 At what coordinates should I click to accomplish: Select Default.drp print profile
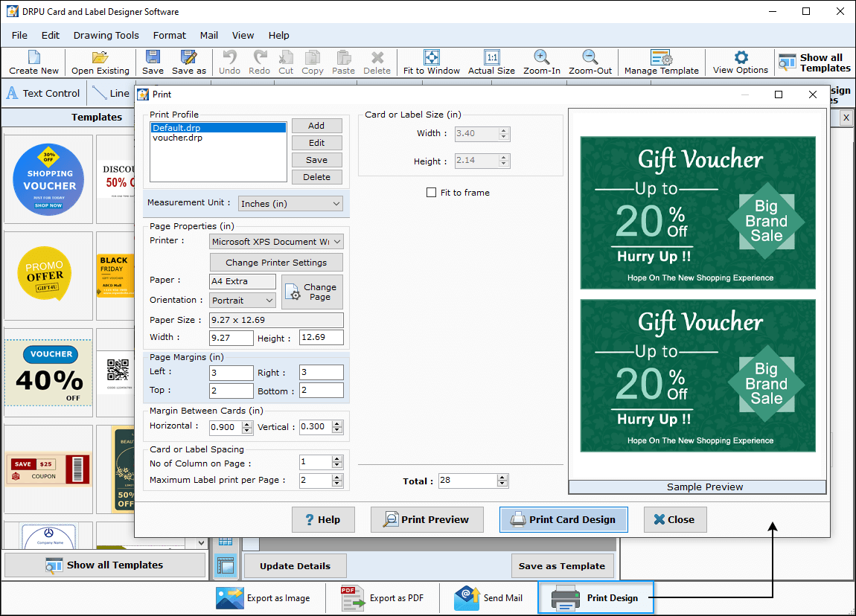coord(218,128)
